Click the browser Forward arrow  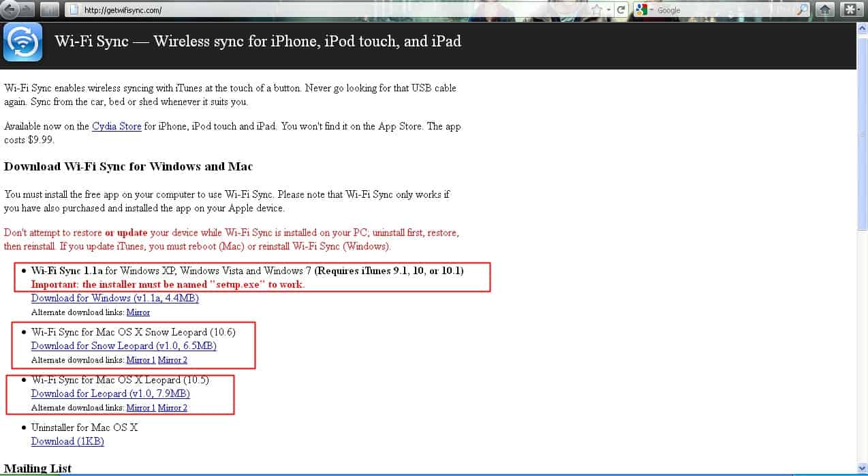(27, 10)
